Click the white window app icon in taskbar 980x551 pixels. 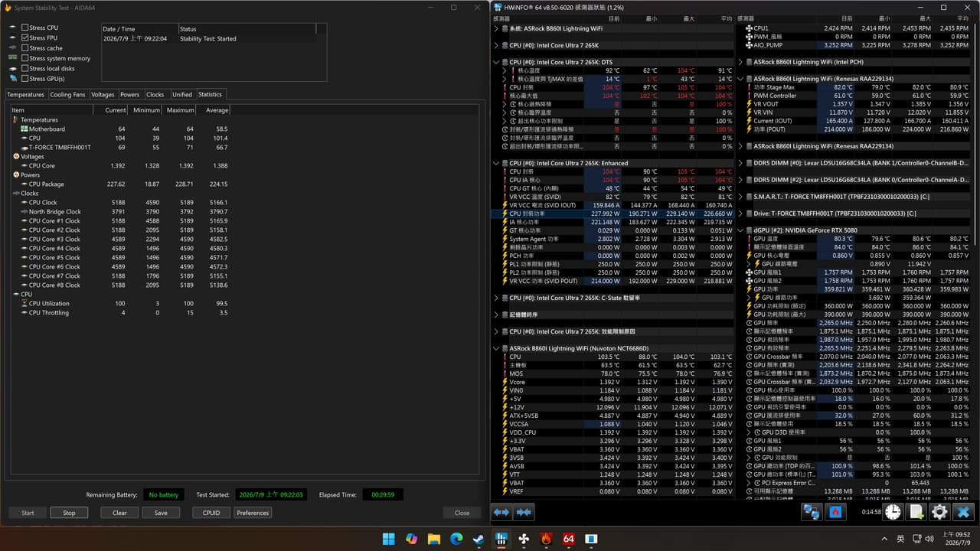coord(591,539)
